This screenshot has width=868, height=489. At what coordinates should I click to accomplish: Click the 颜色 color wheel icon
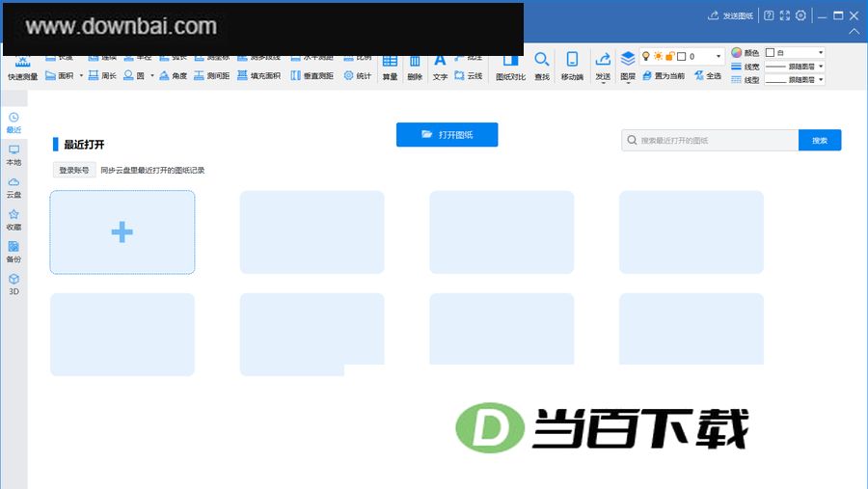tap(736, 53)
